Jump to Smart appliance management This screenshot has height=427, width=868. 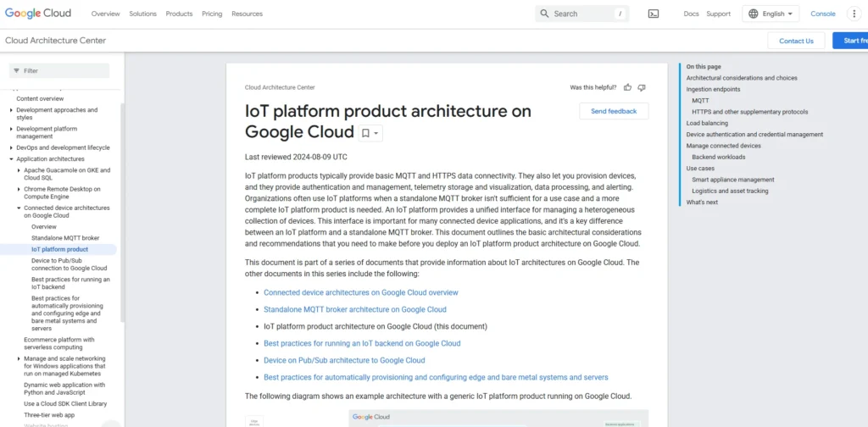(x=733, y=180)
